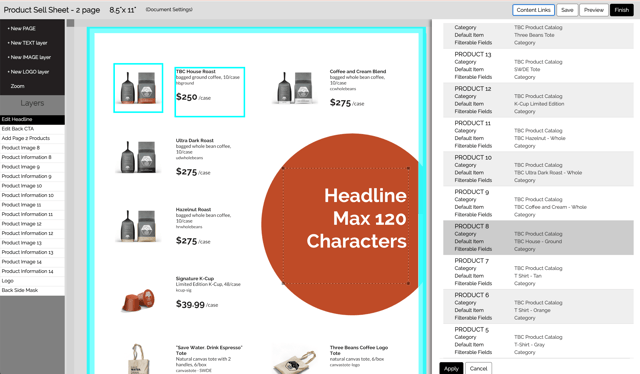Click default item K-Cup Limited Edition

(x=539, y=104)
